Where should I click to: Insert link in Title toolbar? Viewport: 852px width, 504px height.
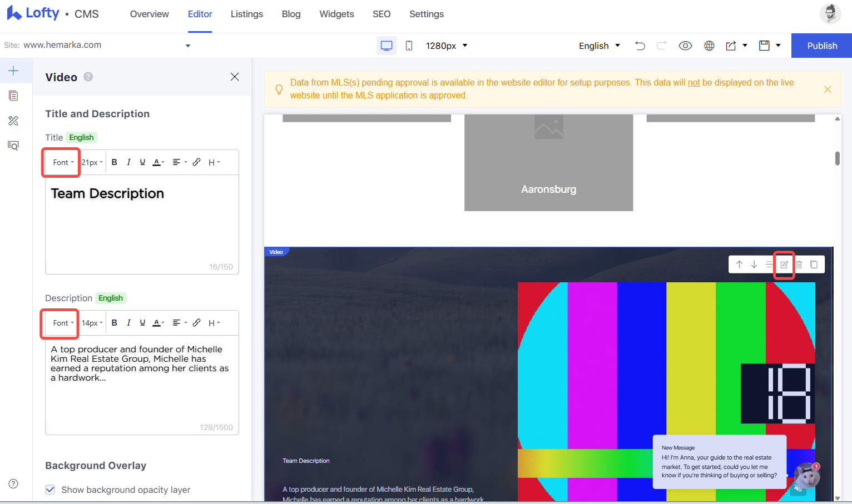(x=196, y=162)
